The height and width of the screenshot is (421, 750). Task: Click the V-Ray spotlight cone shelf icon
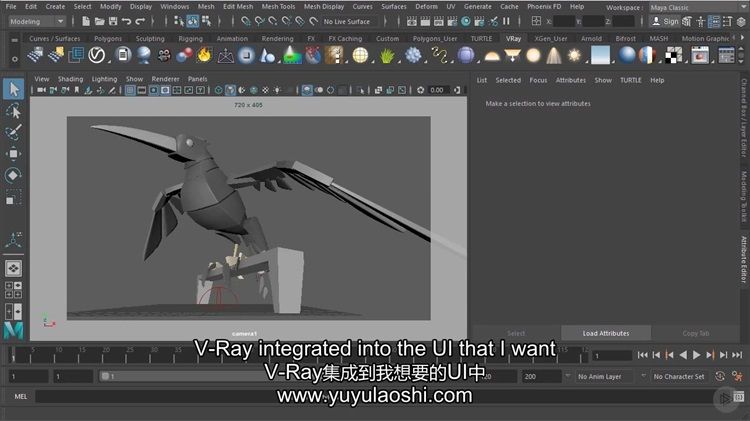553,55
